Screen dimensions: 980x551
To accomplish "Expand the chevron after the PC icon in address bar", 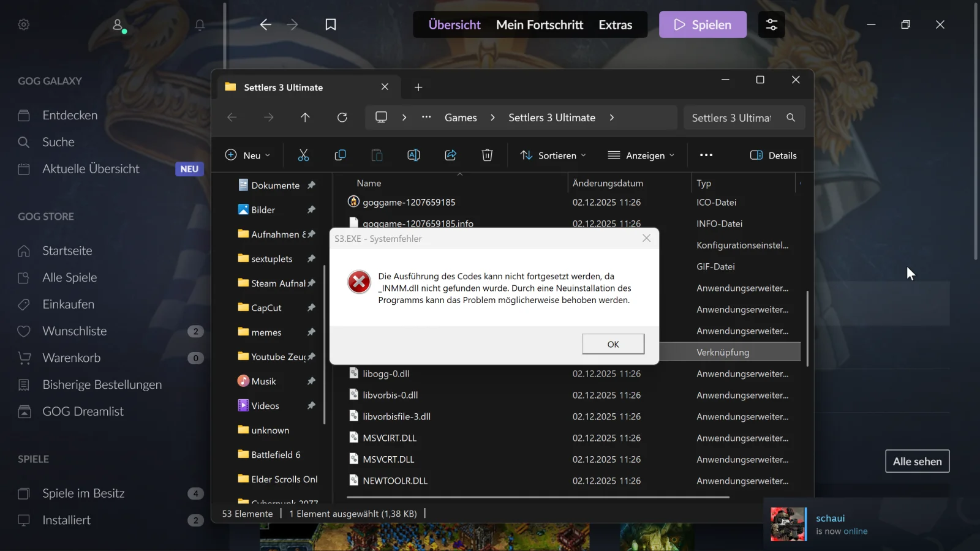I will 404,118.
